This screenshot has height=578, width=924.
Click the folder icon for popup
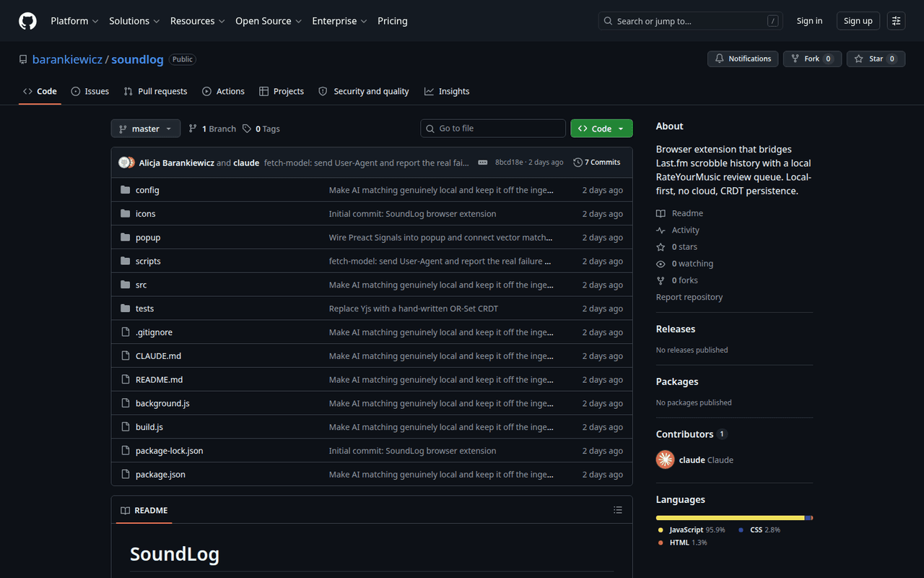(126, 238)
